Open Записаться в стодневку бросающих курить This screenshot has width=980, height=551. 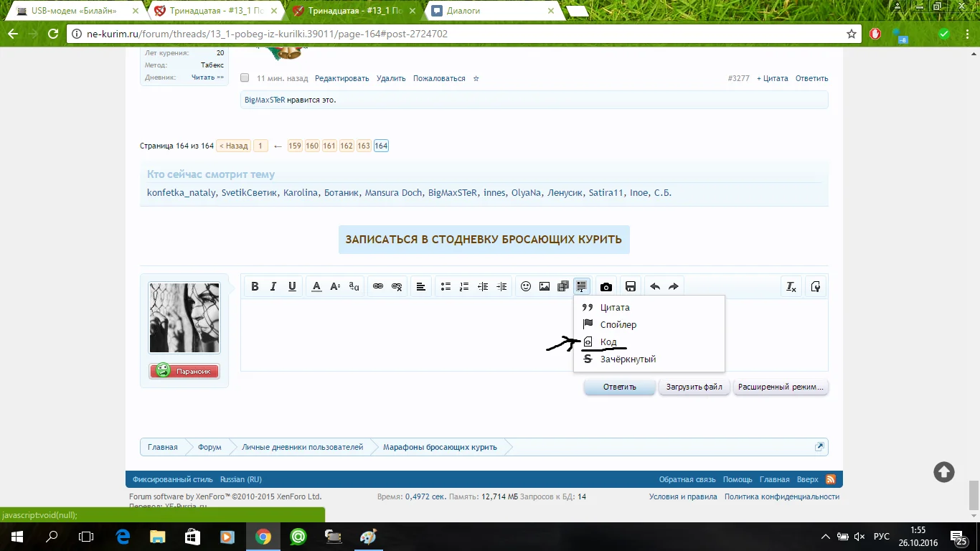pos(484,240)
